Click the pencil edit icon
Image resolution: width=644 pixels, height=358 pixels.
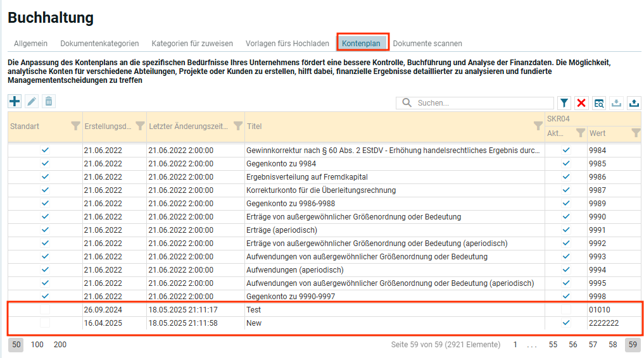click(32, 101)
